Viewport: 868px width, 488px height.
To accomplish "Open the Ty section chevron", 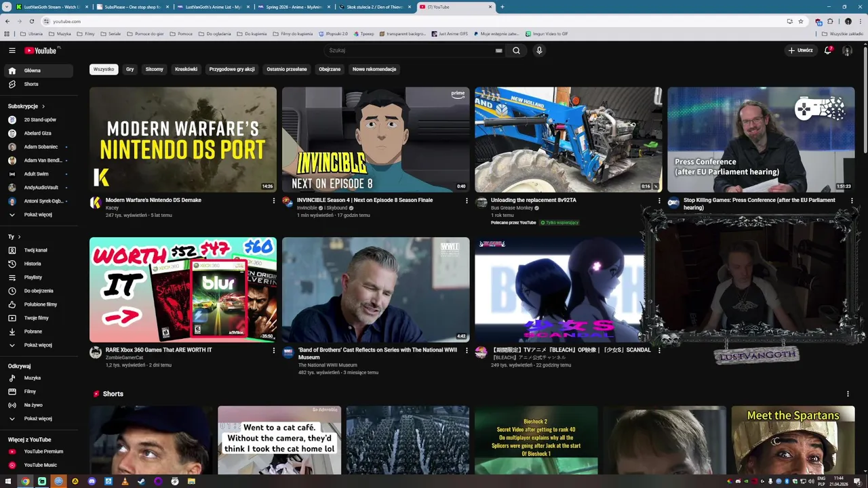I will pos(19,237).
